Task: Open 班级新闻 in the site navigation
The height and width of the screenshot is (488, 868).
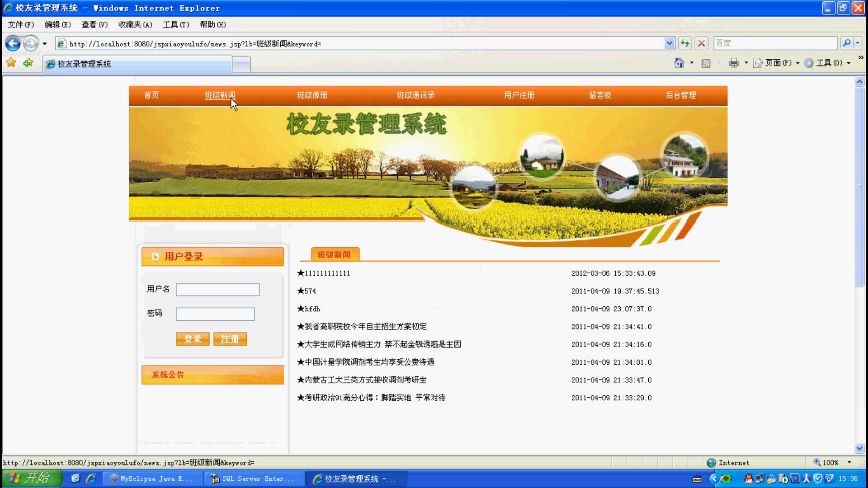Action: [x=220, y=95]
